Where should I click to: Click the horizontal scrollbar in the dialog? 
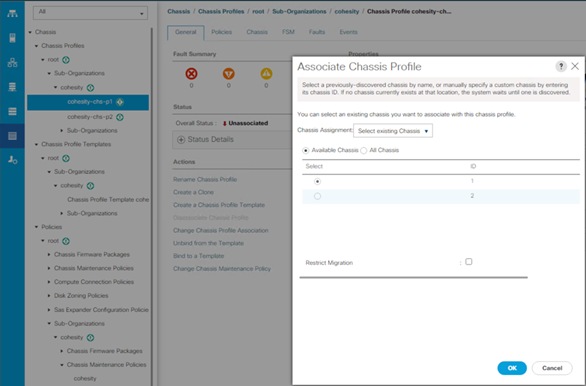[413, 278]
